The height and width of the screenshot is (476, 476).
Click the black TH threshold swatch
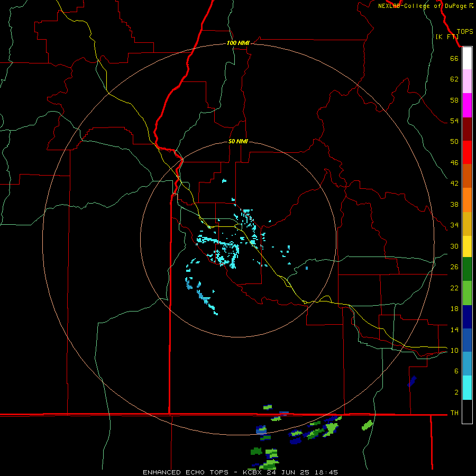pyautogui.click(x=467, y=411)
